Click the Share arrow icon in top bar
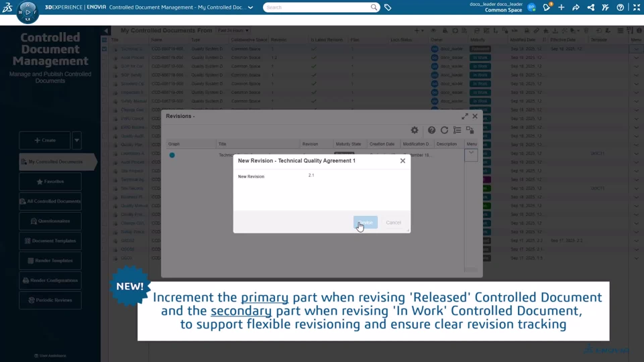The width and height of the screenshot is (644, 362). [576, 7]
